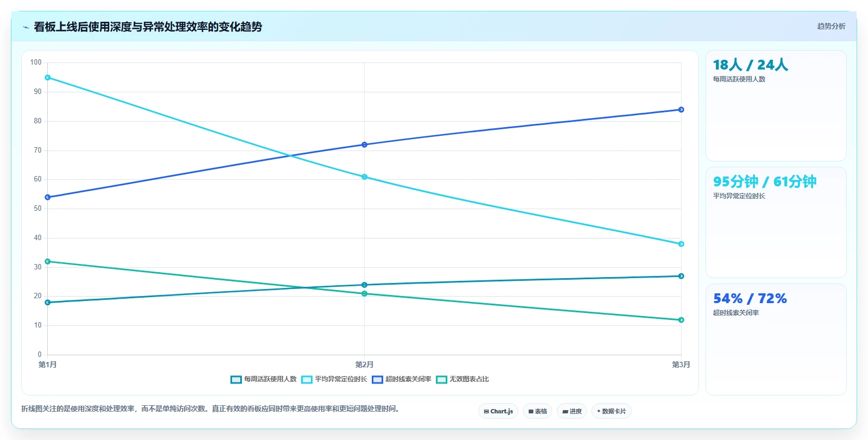Click the 无效图表占比 data point at 第1月 (32)
The height and width of the screenshot is (440, 868).
(48, 262)
